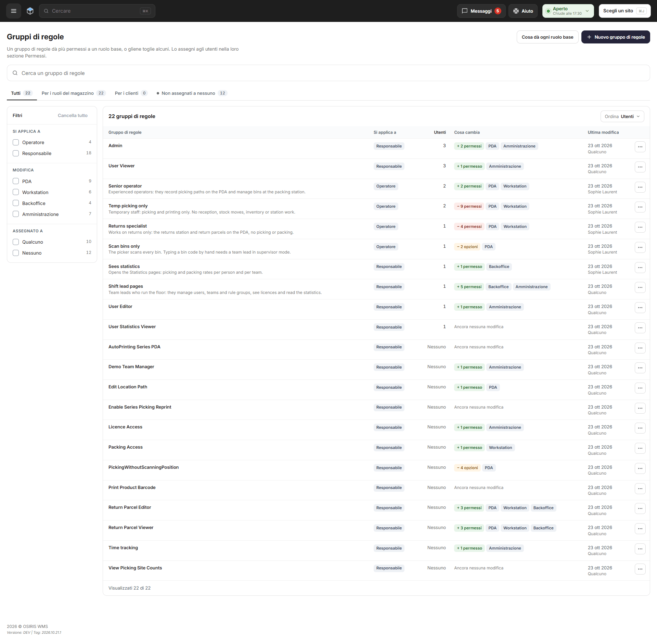Screen dimensions: 657x644
Task: Open the three-dot menu for Scan bins only
Action: [640, 247]
